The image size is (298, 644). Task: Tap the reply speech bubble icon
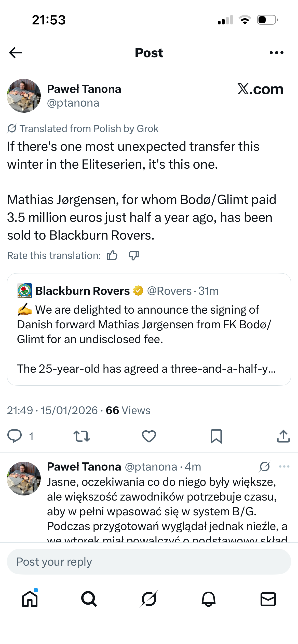point(15,436)
